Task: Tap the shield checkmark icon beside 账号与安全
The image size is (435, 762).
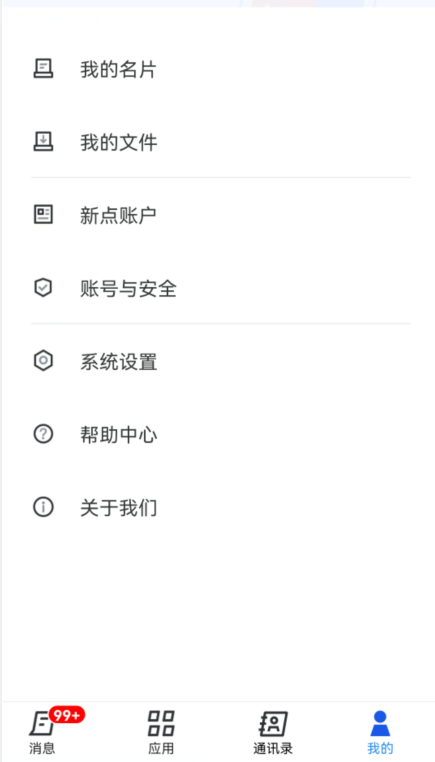Action: [43, 288]
